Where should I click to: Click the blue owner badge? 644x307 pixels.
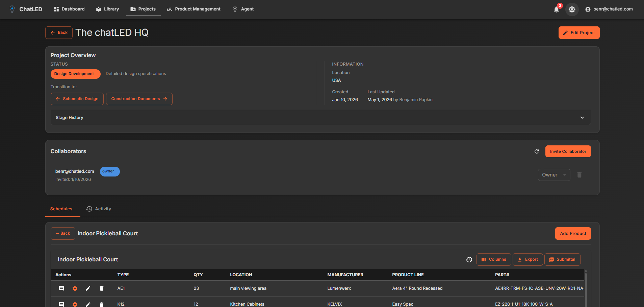(x=110, y=171)
